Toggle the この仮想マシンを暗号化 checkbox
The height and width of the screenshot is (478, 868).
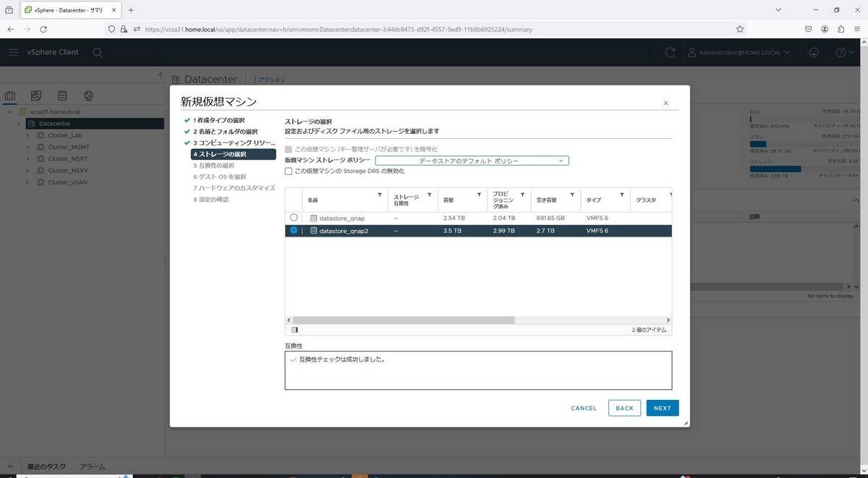289,149
